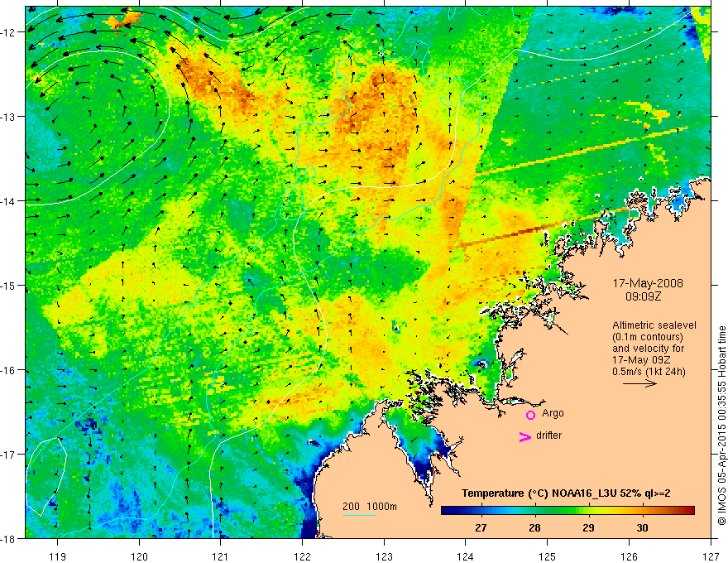Click the 0.5m/s velocity scale arrow
This screenshot has width=728, height=563.
point(639,383)
